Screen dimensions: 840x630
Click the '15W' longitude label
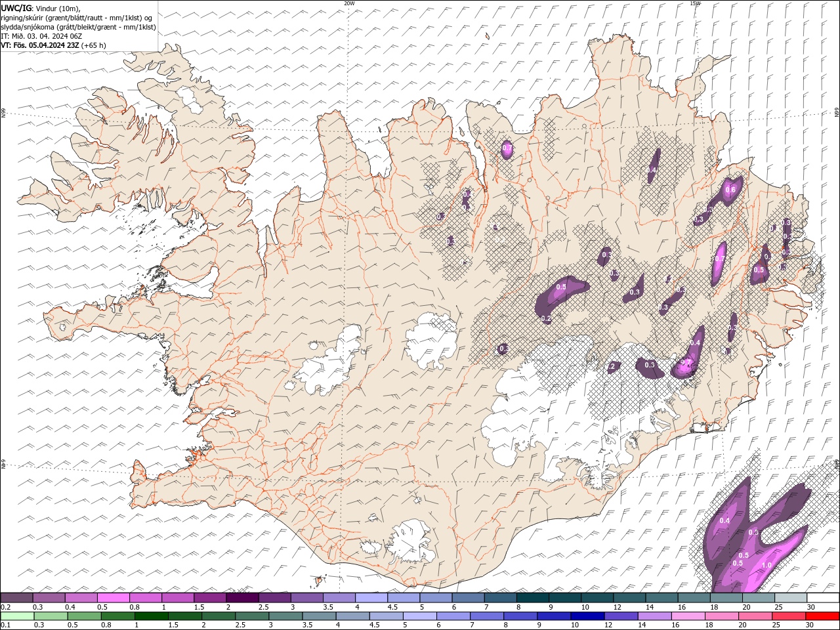tap(695, 3)
